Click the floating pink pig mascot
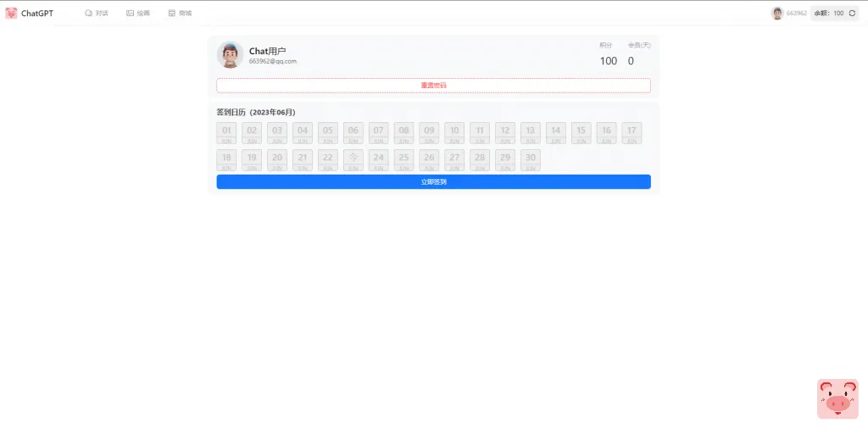The image size is (868, 429). point(837,398)
